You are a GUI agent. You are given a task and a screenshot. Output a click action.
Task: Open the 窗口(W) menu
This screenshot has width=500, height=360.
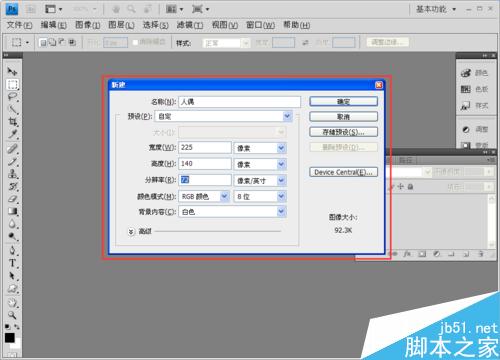(x=260, y=25)
